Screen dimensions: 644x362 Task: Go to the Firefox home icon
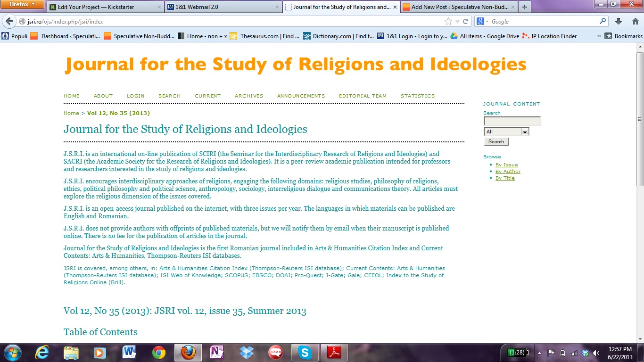(x=635, y=22)
